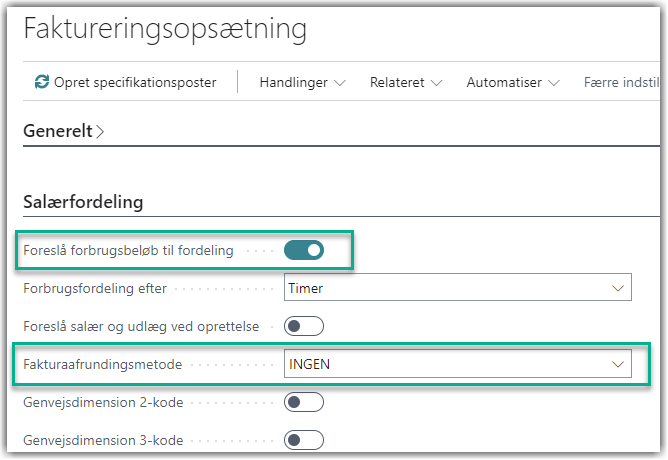Click the arrow icon after Generelt
Viewport: 668px width, 460px height.
[100, 132]
